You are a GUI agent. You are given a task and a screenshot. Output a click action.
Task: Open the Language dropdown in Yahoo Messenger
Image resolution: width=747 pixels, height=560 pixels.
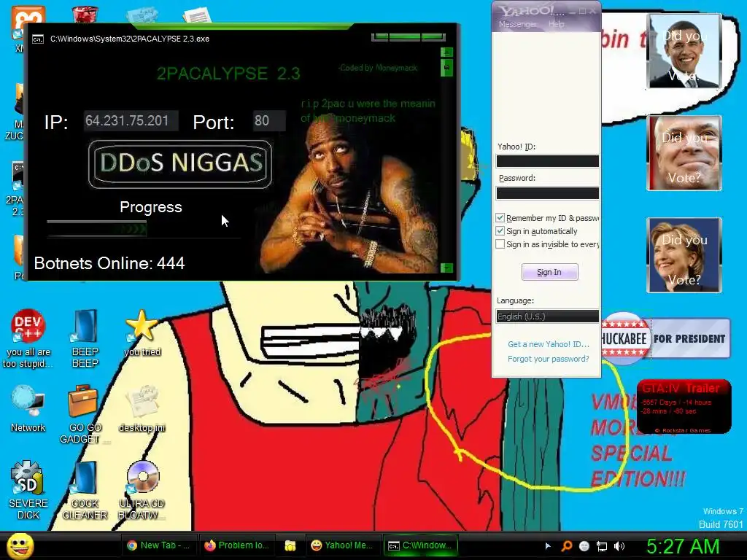tap(547, 316)
